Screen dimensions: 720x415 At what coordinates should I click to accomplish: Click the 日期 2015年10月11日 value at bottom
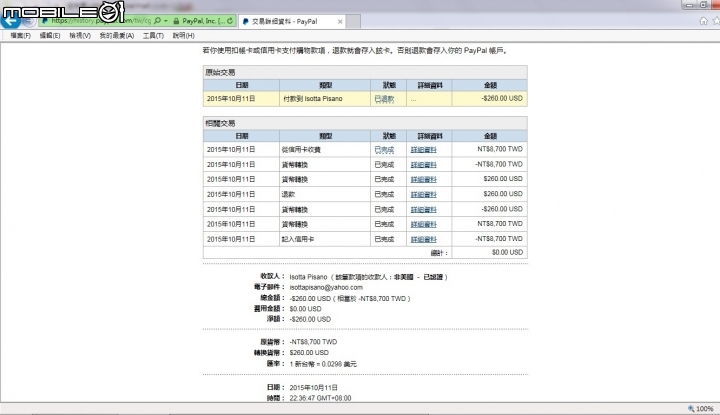(x=314, y=387)
